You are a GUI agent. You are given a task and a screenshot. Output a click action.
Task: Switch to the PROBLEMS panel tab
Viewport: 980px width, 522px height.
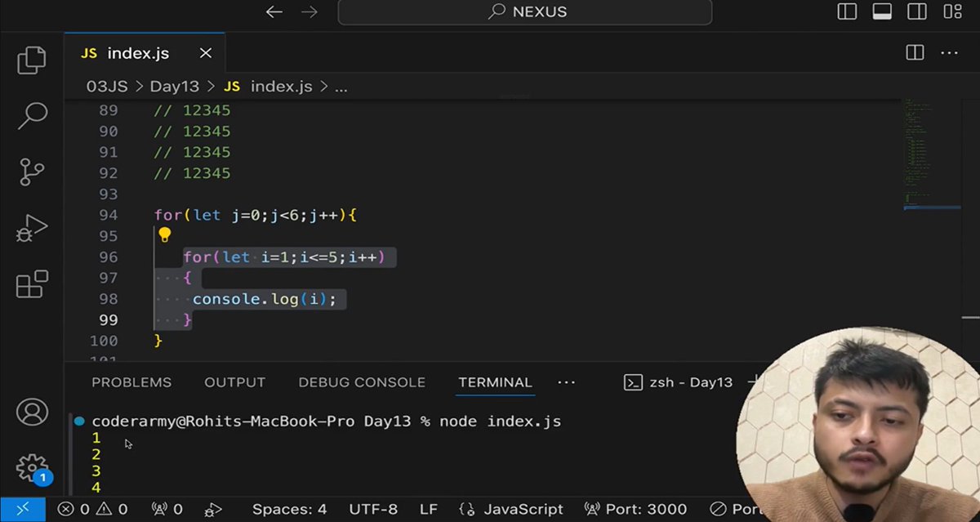tap(131, 382)
